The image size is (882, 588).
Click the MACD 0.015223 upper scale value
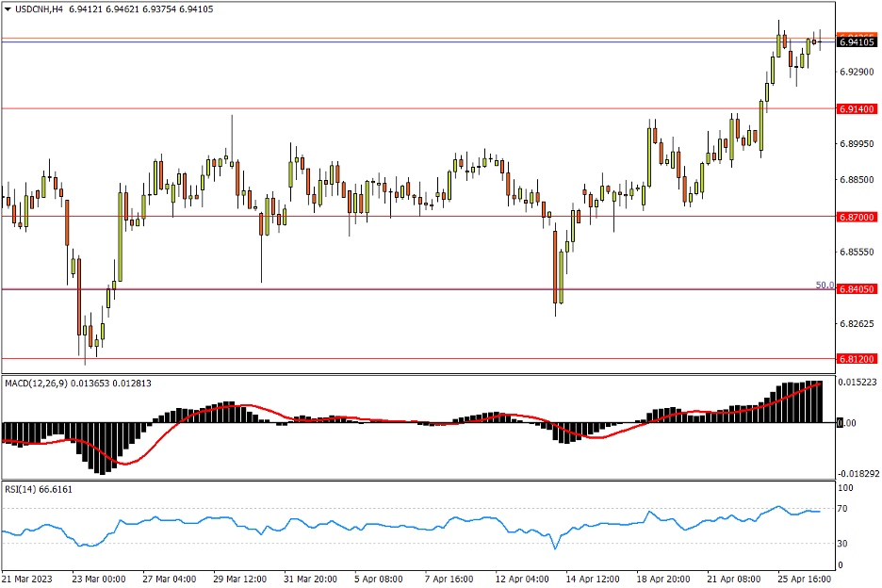click(857, 383)
